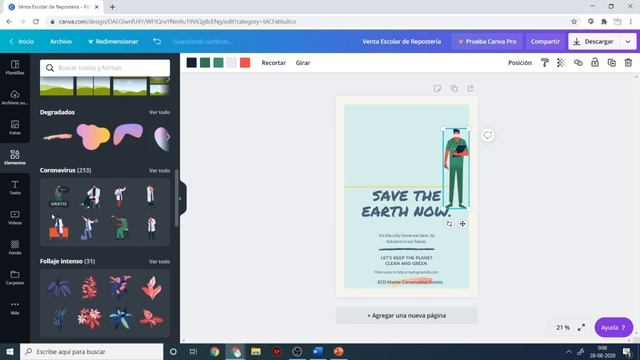The height and width of the screenshot is (360, 640).
Task: Click the link chain icon
Action: [578, 62]
